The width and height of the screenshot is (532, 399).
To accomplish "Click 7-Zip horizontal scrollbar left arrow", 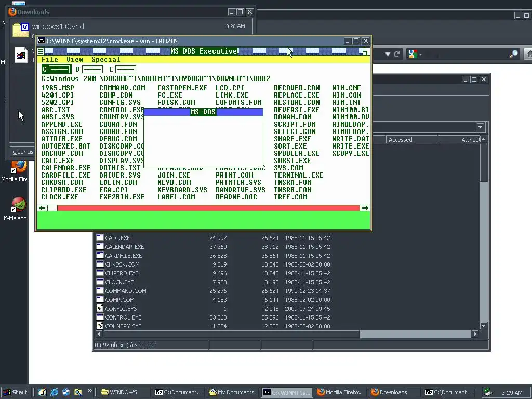I will 99,334.
